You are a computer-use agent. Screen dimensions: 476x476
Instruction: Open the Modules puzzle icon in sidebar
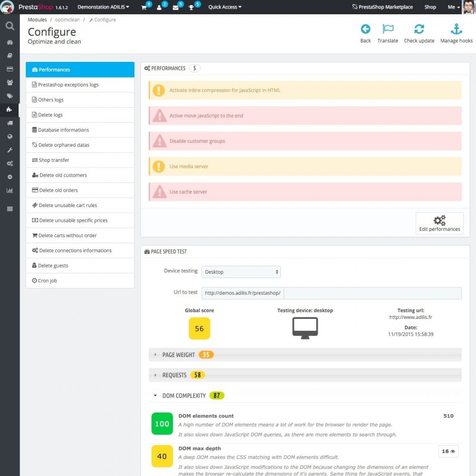click(10, 109)
